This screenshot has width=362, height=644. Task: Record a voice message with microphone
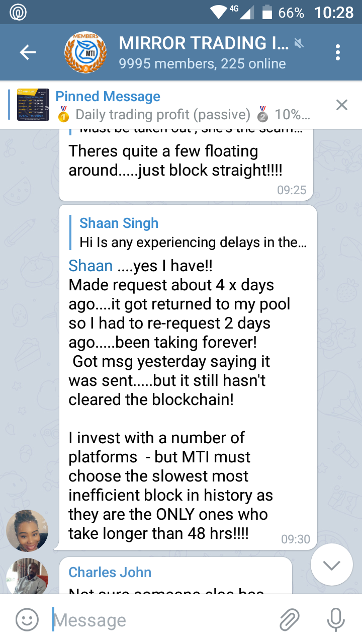coord(335,619)
